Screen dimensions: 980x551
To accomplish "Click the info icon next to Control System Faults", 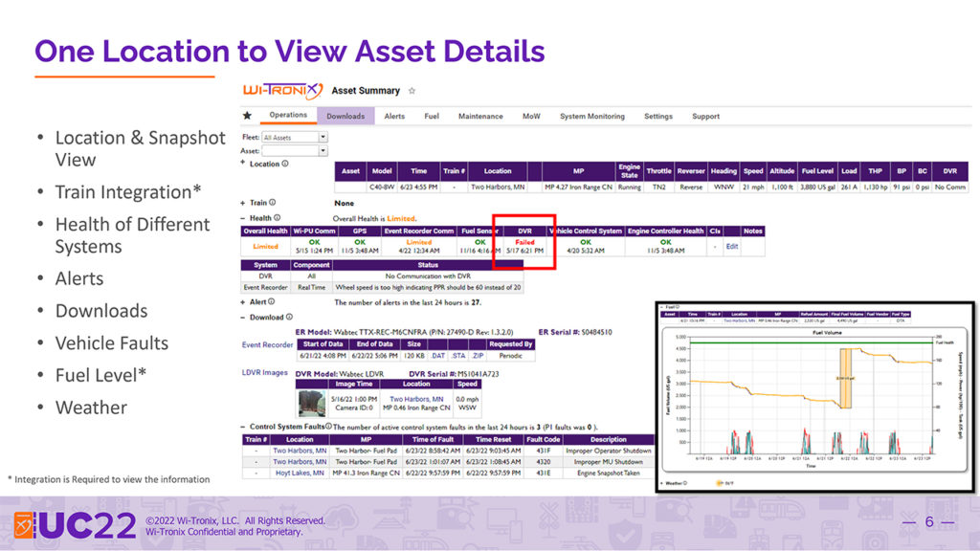I will [x=328, y=426].
